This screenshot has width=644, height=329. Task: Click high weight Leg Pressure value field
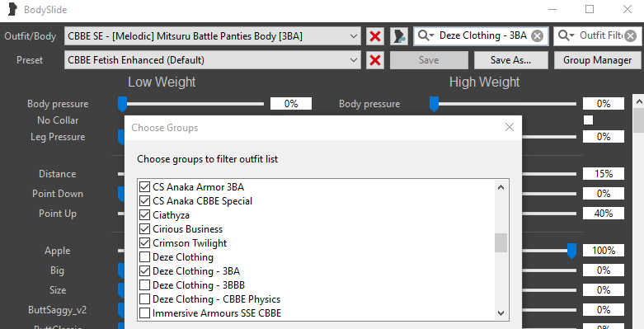coord(604,136)
